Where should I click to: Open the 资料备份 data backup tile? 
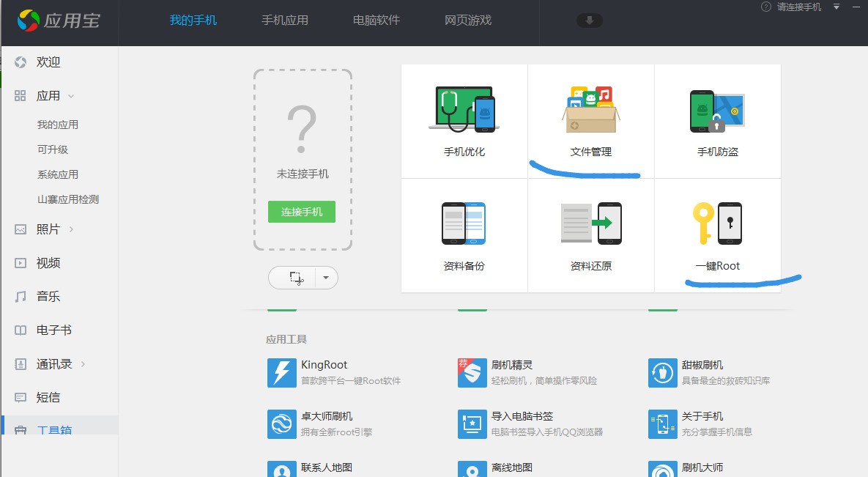point(464,235)
